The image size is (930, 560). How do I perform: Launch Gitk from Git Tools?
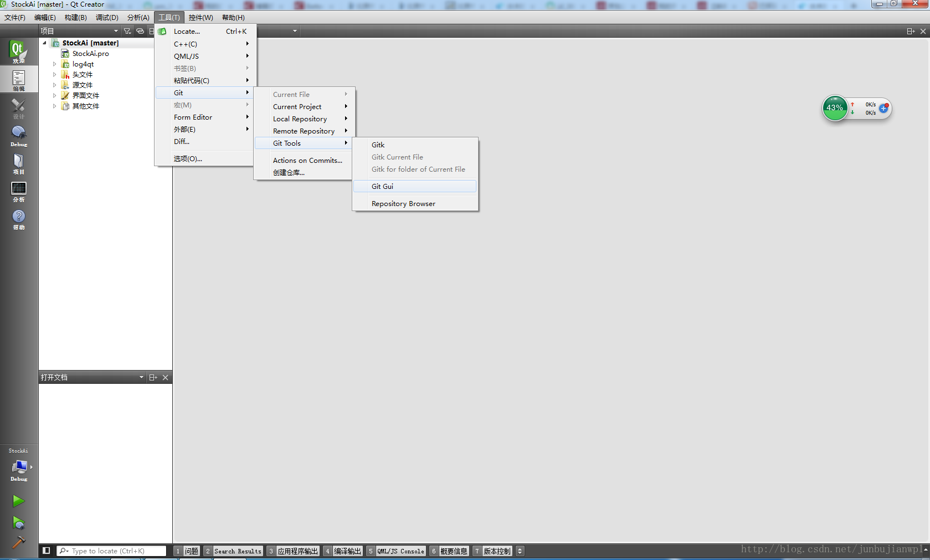[x=415, y=145]
